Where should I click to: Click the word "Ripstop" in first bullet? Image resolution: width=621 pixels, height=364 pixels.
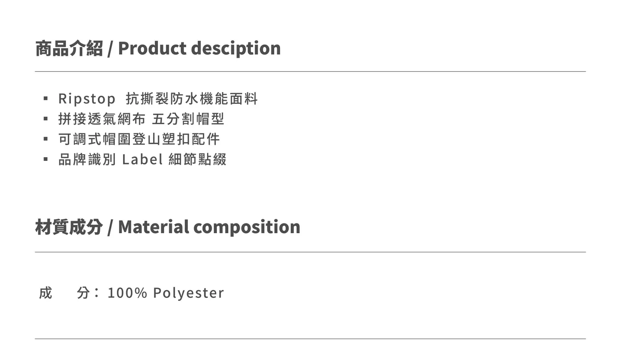87,98
